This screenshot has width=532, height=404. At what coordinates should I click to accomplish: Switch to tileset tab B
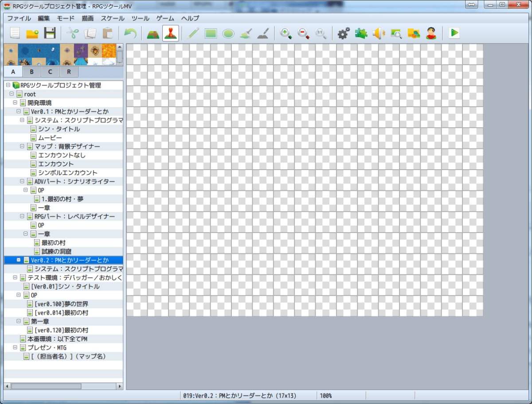(x=31, y=72)
